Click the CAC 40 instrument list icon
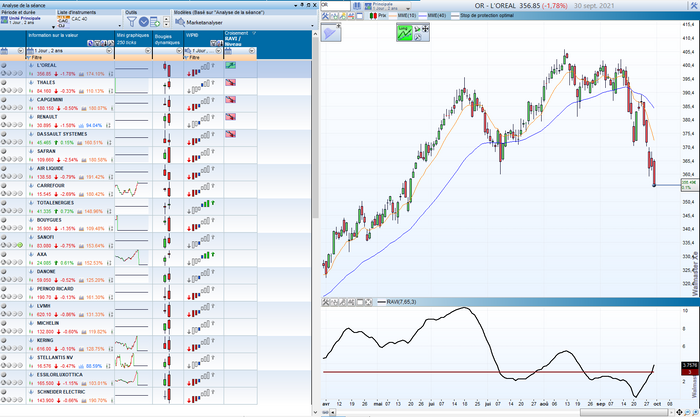This screenshot has height=417, width=700. 63,21
